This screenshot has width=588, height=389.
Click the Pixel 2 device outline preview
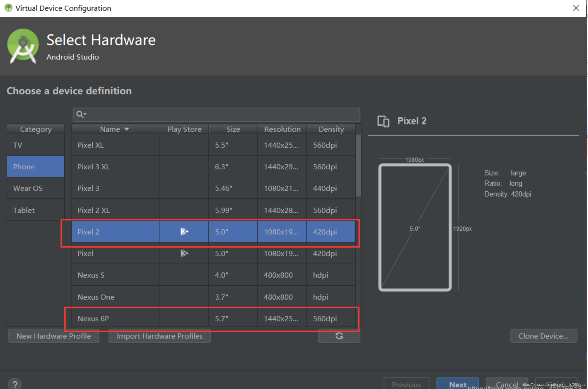tap(415, 227)
